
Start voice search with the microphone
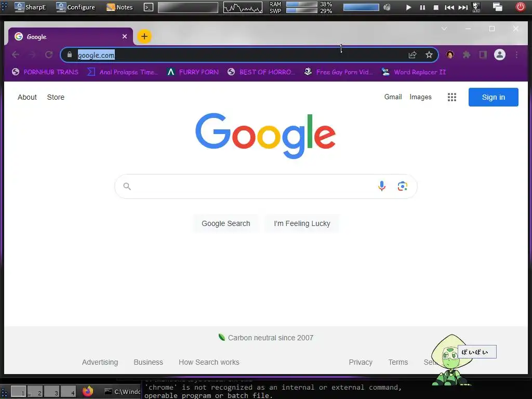point(382,186)
